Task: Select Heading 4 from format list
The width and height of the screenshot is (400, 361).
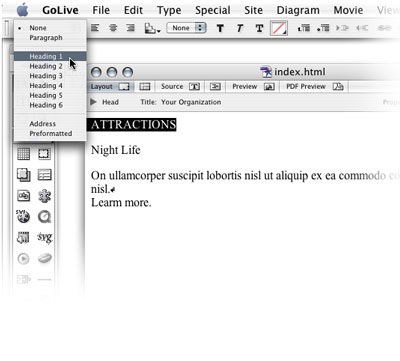Action: tap(50, 86)
